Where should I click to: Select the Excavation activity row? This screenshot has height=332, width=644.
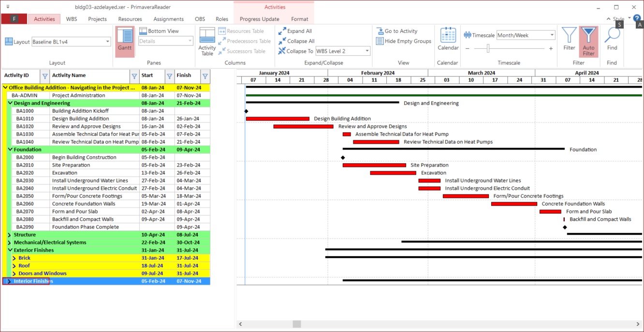point(65,173)
